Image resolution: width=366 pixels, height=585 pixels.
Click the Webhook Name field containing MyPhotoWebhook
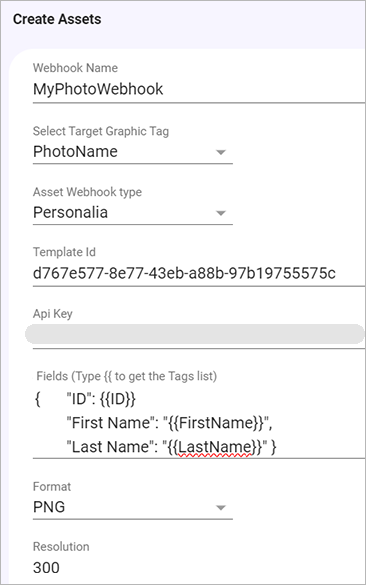pos(198,90)
